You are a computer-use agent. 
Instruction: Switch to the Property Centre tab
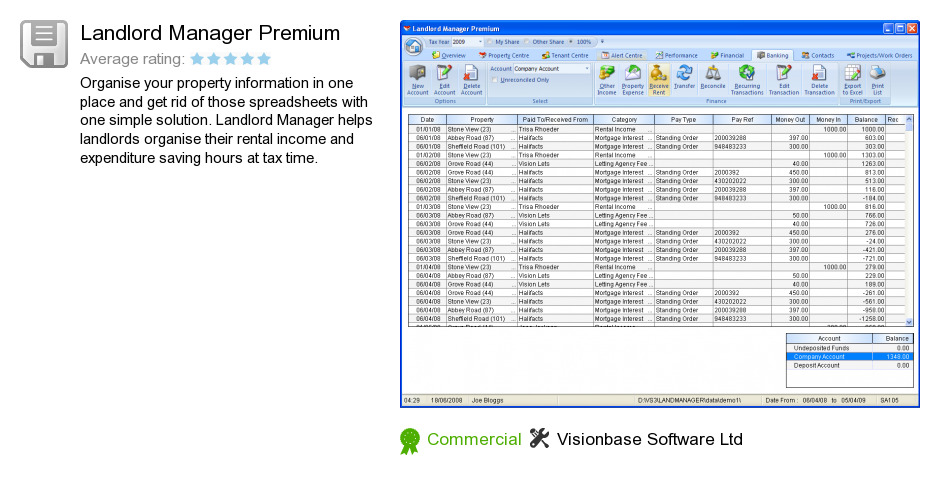tap(504, 55)
